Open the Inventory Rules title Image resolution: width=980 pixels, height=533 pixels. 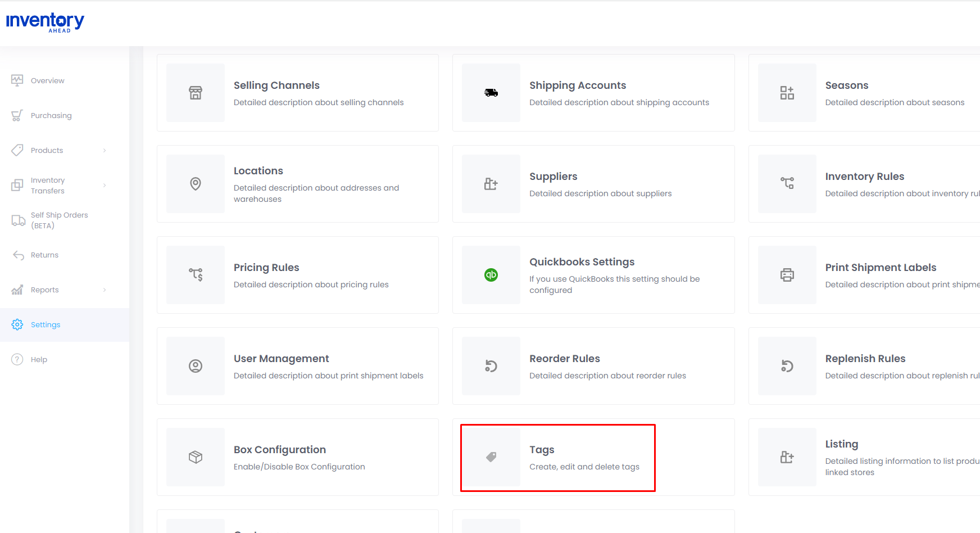tap(865, 177)
